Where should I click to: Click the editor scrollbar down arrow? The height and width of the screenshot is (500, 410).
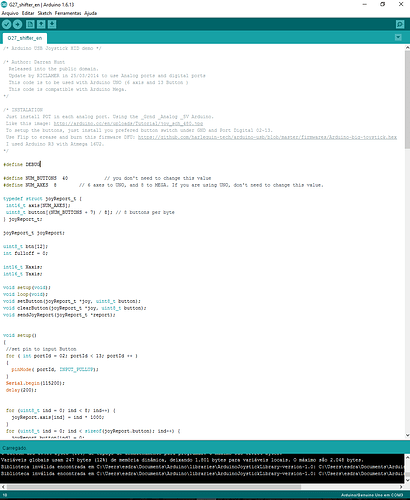click(x=407, y=435)
